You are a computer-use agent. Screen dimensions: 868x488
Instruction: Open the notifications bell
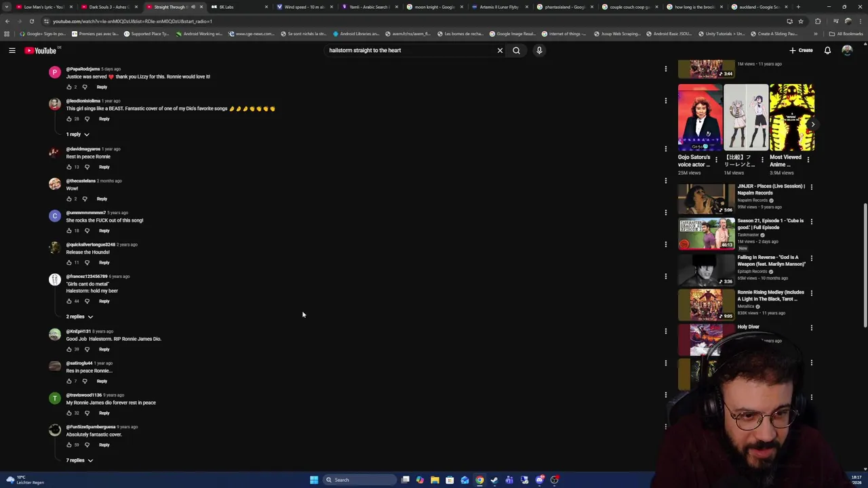827,50
